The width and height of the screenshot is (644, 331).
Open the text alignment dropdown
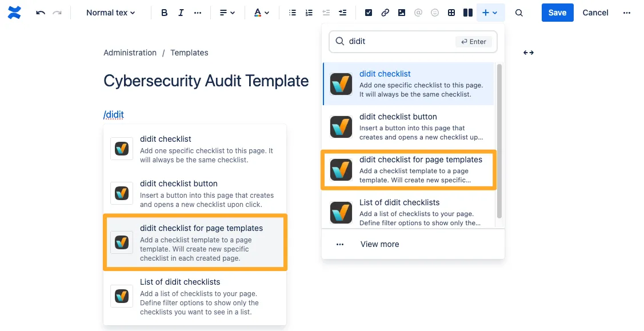227,13
